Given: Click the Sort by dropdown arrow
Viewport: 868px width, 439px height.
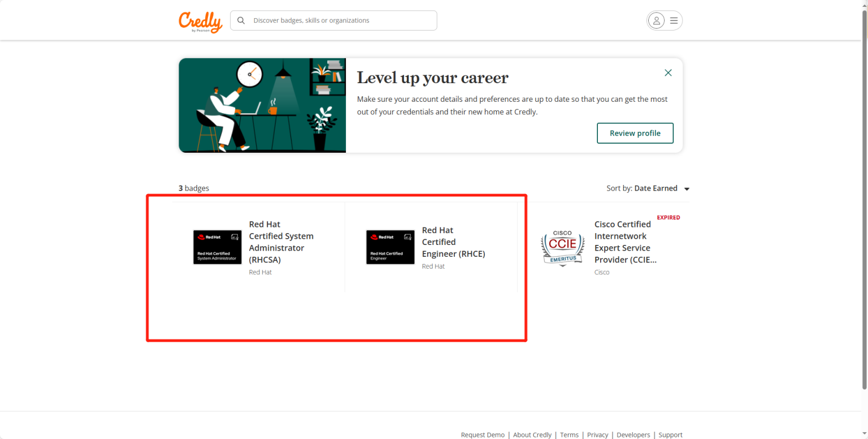Looking at the screenshot, I should pyautogui.click(x=687, y=189).
